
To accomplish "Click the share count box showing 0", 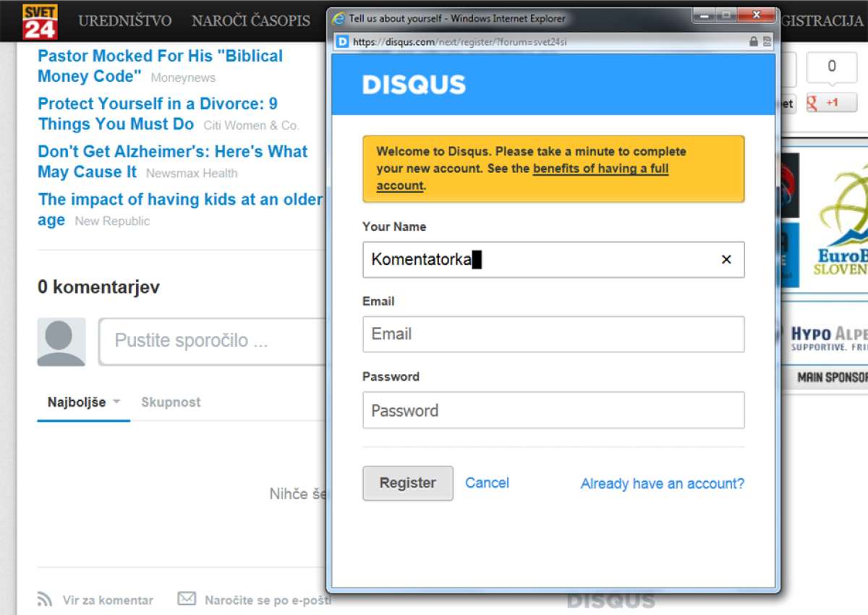I will coord(832,67).
